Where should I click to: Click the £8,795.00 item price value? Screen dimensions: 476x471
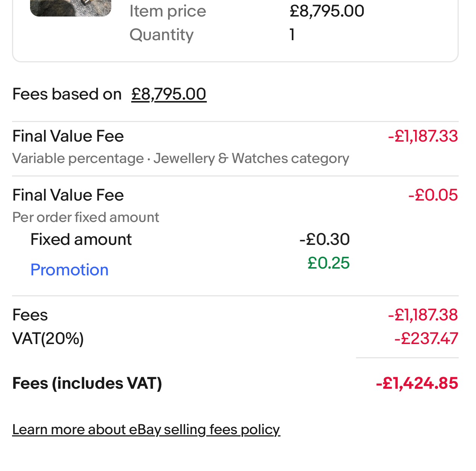[327, 11]
